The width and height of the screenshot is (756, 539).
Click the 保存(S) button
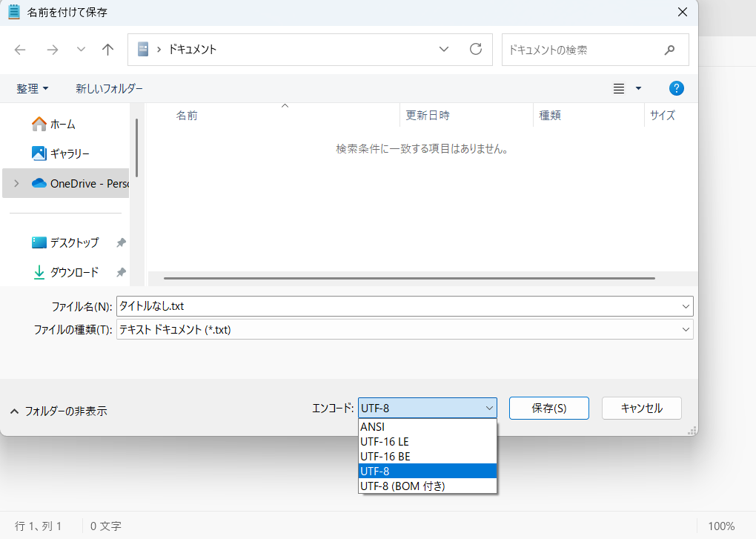click(548, 408)
